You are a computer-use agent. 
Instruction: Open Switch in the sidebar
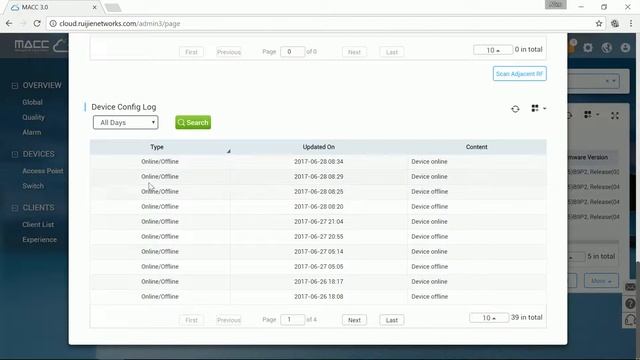coord(33,186)
